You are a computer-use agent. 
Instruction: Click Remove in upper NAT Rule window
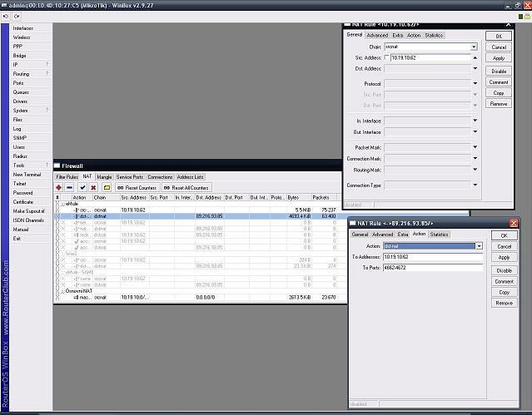click(x=499, y=104)
